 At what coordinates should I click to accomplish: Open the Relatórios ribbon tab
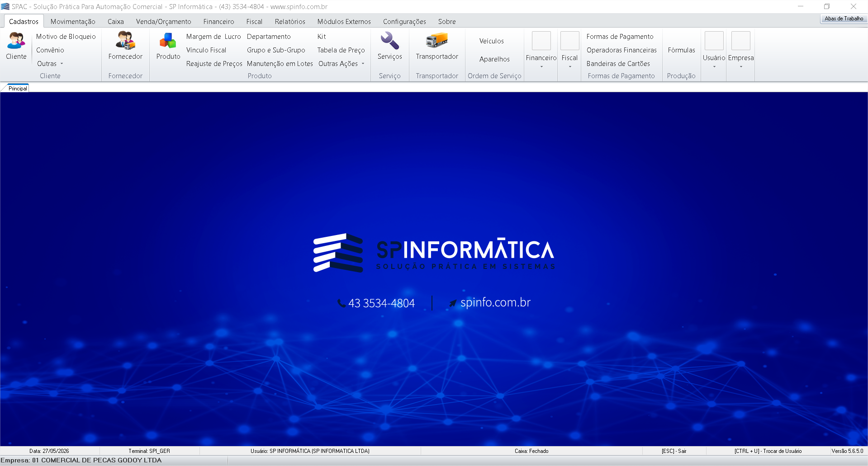(x=290, y=21)
